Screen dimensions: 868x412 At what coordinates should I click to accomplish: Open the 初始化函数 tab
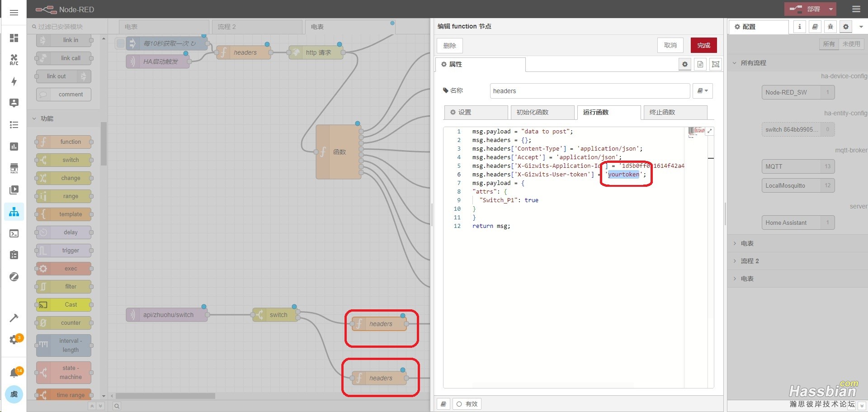pos(542,112)
